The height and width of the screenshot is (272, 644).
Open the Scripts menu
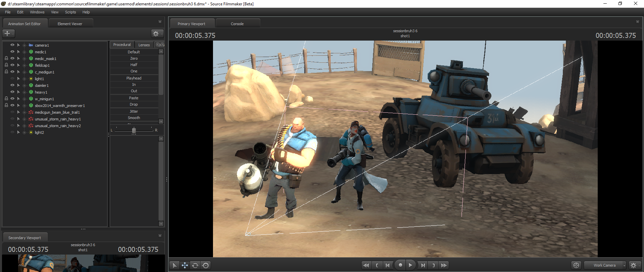coord(70,12)
